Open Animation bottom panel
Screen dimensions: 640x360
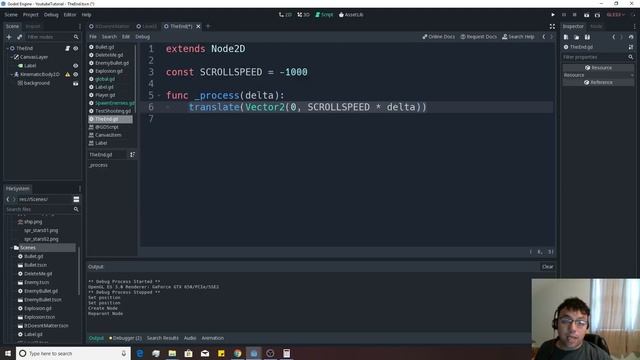(x=213, y=338)
